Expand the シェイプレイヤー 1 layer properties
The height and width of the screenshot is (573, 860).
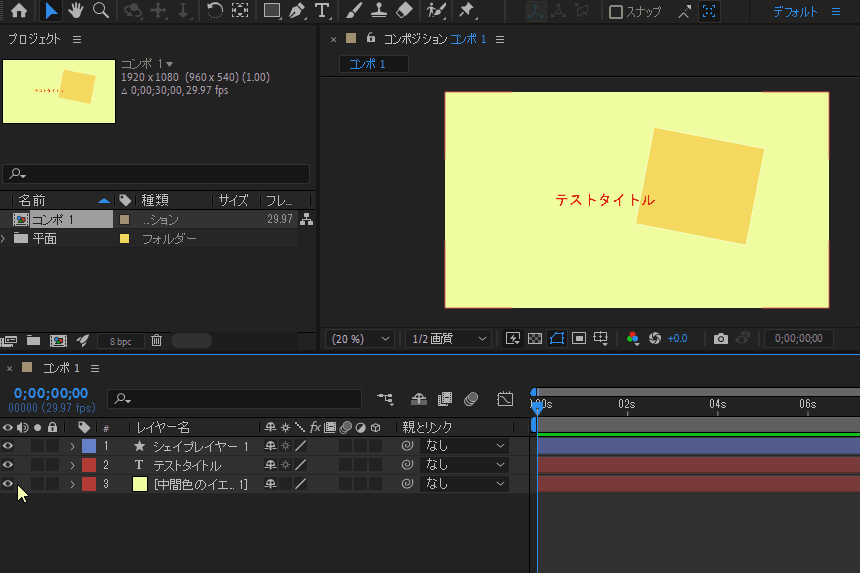[x=72, y=446]
